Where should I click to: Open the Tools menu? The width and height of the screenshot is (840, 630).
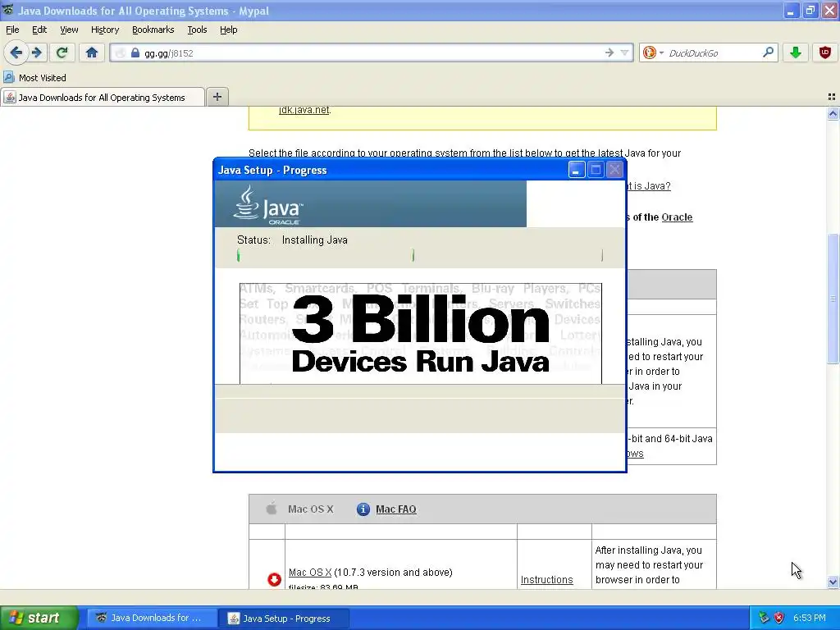point(197,30)
